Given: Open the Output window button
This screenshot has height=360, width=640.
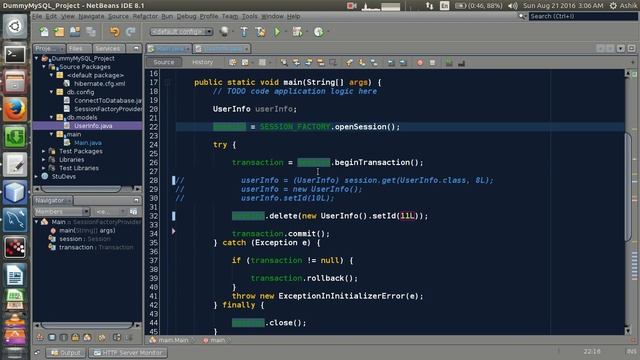Looking at the screenshot, I should 66,353.
